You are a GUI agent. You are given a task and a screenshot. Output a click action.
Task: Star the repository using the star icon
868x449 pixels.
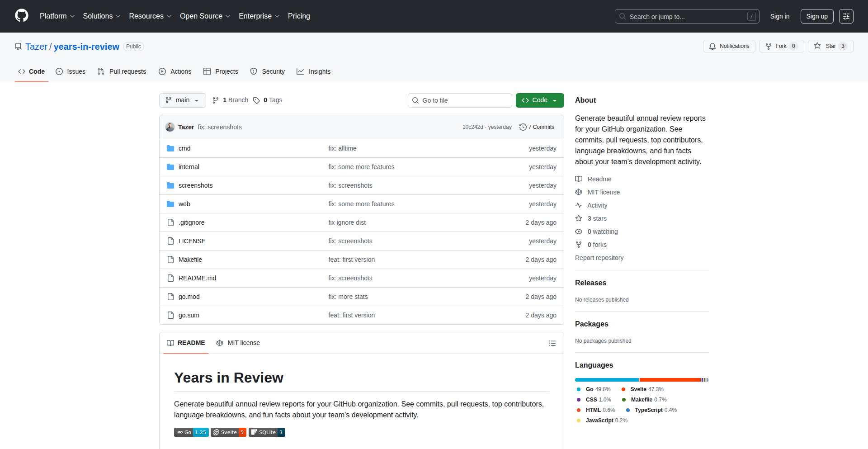click(817, 46)
